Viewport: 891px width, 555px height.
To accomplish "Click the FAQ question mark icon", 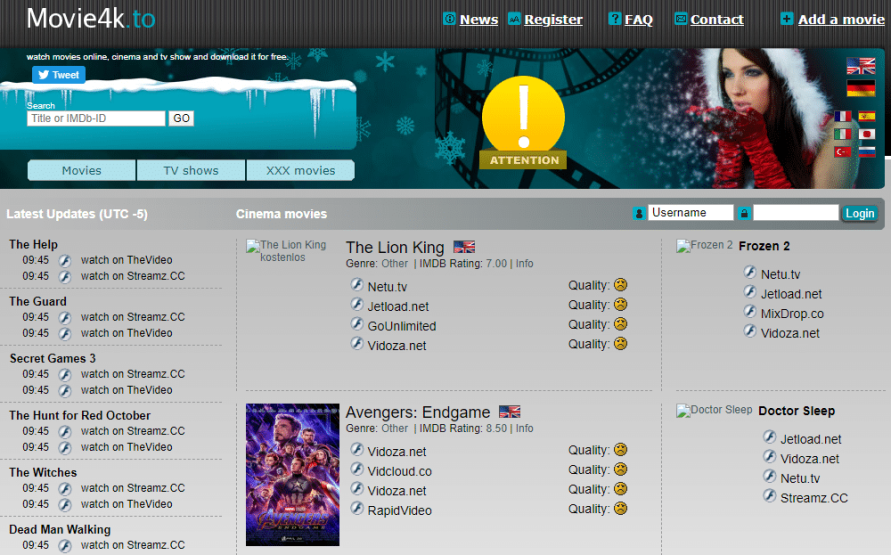I will [614, 19].
